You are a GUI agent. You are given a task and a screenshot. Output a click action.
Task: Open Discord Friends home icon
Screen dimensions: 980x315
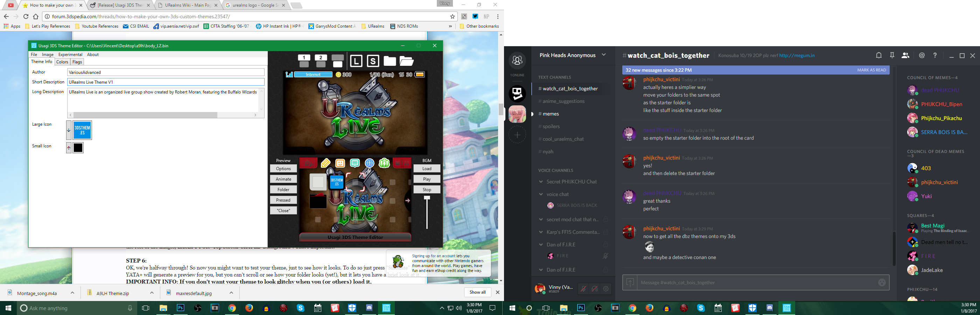click(x=517, y=60)
